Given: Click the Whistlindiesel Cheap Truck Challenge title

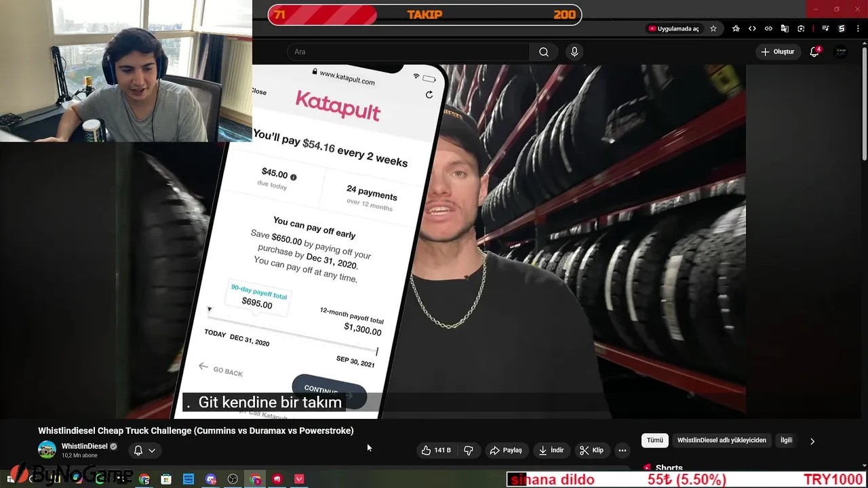Looking at the screenshot, I should point(196,430).
